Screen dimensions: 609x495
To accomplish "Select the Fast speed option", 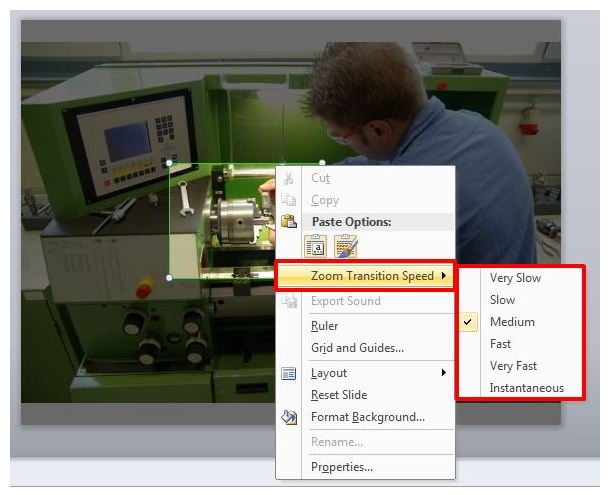I will 500,344.
